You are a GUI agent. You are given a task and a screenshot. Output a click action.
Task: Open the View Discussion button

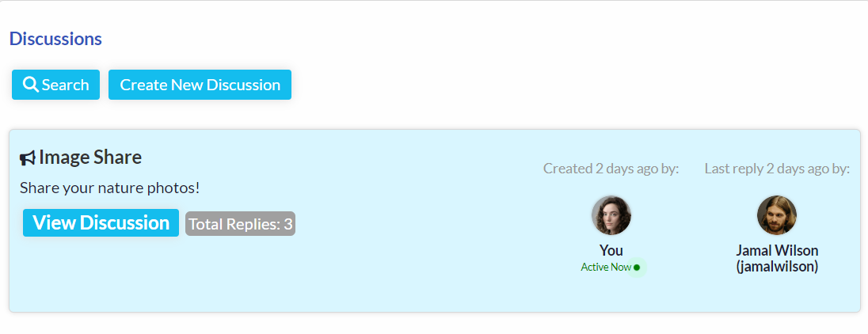pos(101,223)
